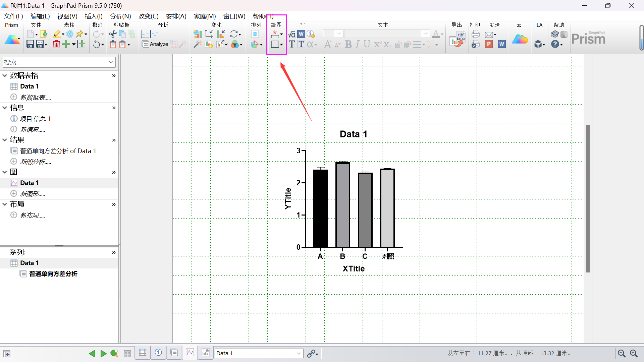644x362 pixels.
Task: Click the Prism Cloud icon
Action: [520, 39]
